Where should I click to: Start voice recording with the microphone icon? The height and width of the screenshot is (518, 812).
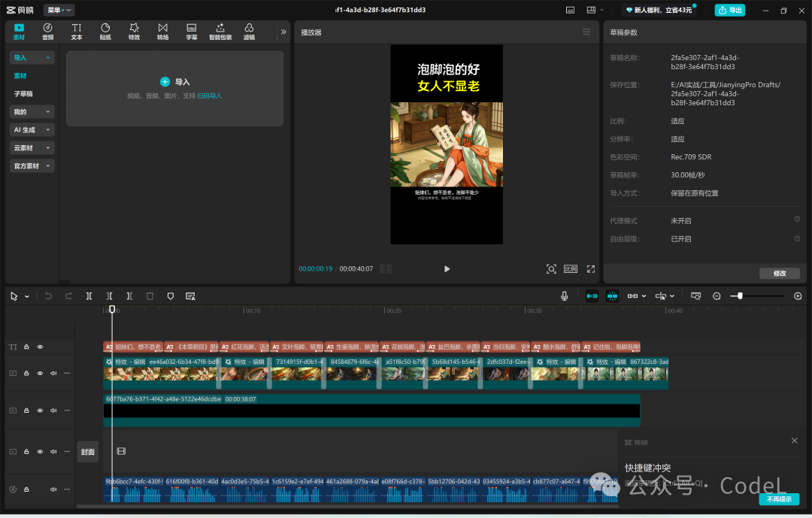(565, 296)
